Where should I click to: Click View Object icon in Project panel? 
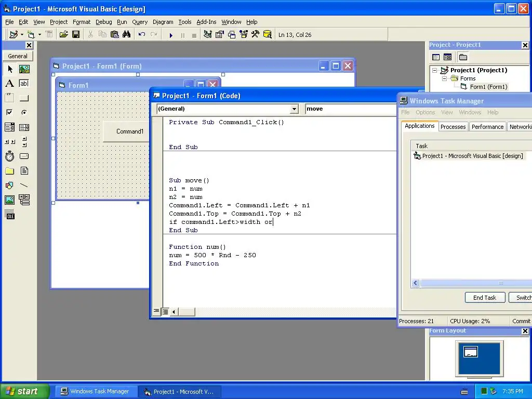[x=447, y=57]
